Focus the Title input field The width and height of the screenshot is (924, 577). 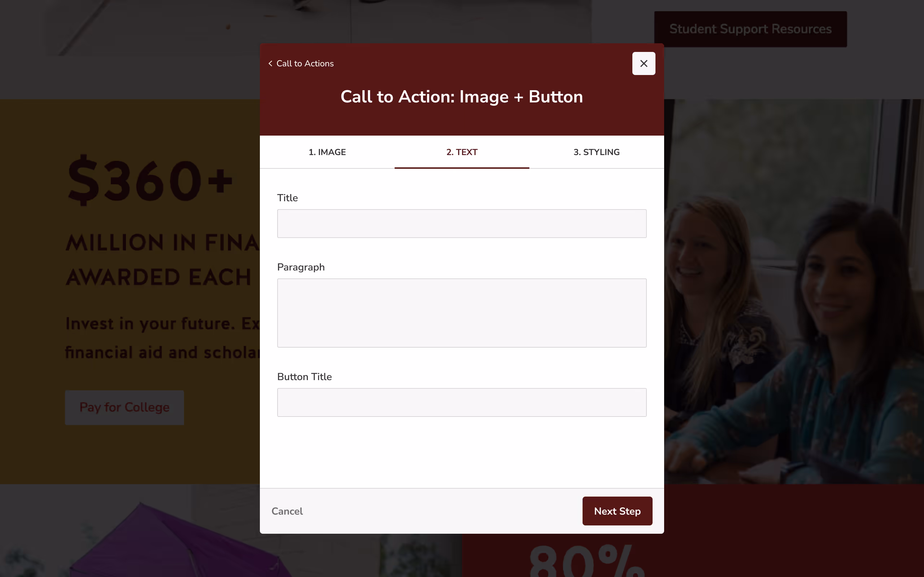point(461,223)
